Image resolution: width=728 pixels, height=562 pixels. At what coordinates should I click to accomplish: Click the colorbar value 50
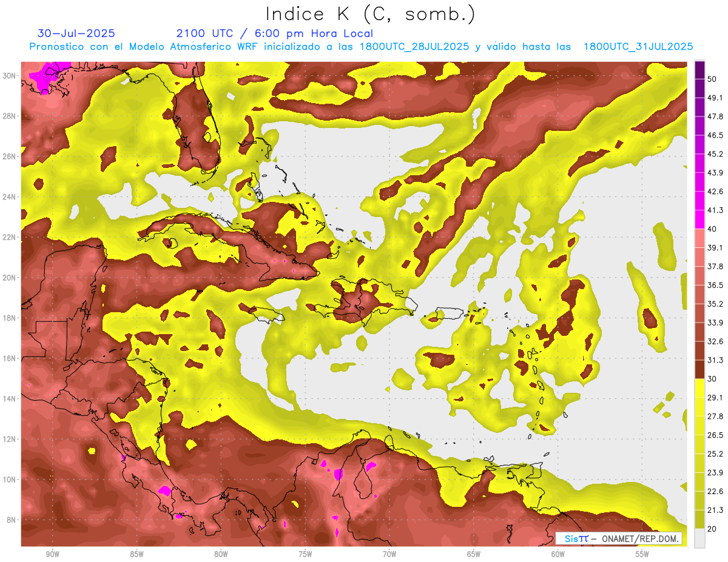point(713,79)
